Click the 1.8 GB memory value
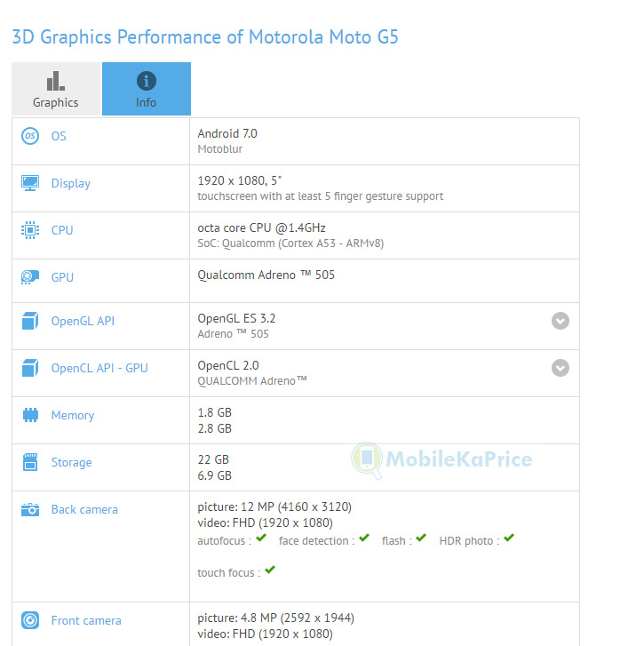 coord(215,412)
